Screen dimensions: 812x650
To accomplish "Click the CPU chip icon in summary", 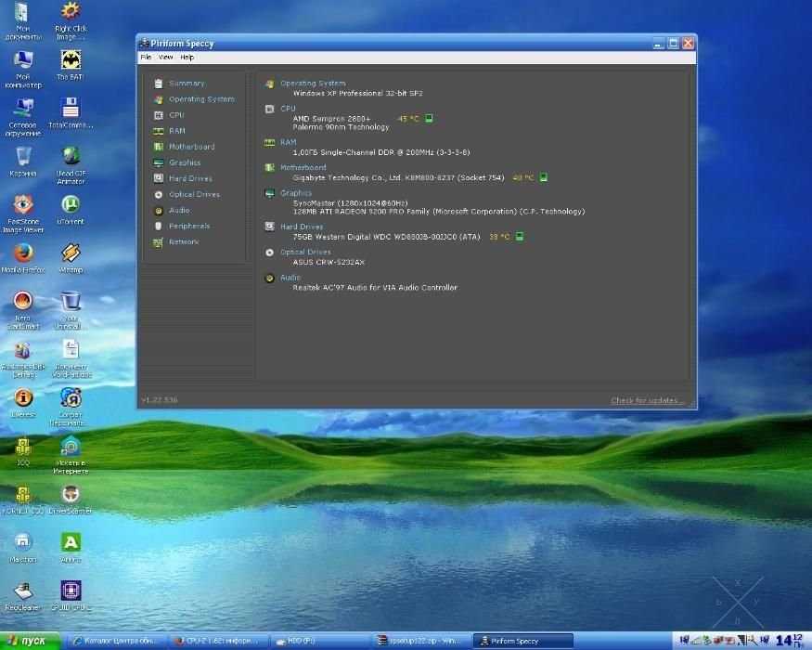I will tap(269, 109).
